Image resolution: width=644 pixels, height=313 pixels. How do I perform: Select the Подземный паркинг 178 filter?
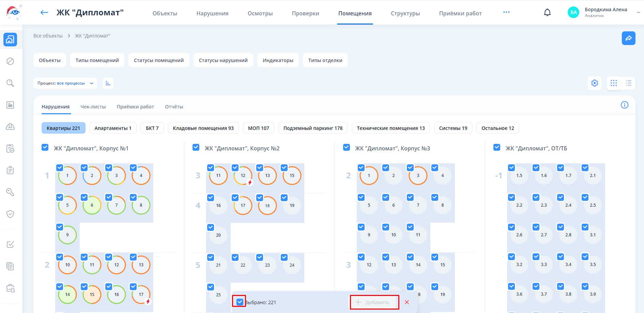tap(313, 128)
